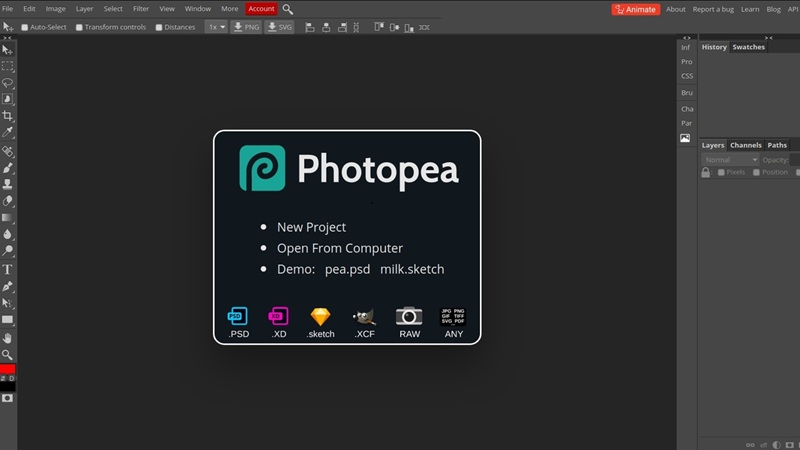Click the lock icon in Layers panel
Screen dimensions: 800x450
tap(706, 172)
